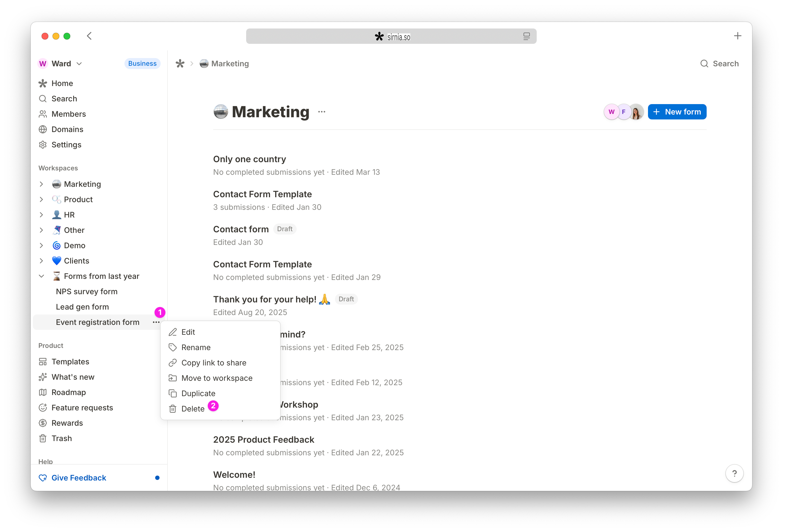Select Copy link to share
The width and height of the screenshot is (796, 532).
coord(220,363)
